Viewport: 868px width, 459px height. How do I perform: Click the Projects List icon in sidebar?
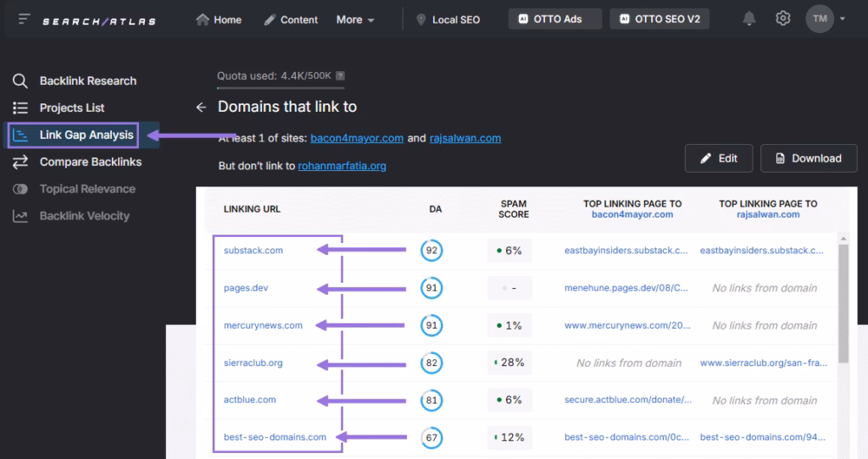click(x=20, y=108)
